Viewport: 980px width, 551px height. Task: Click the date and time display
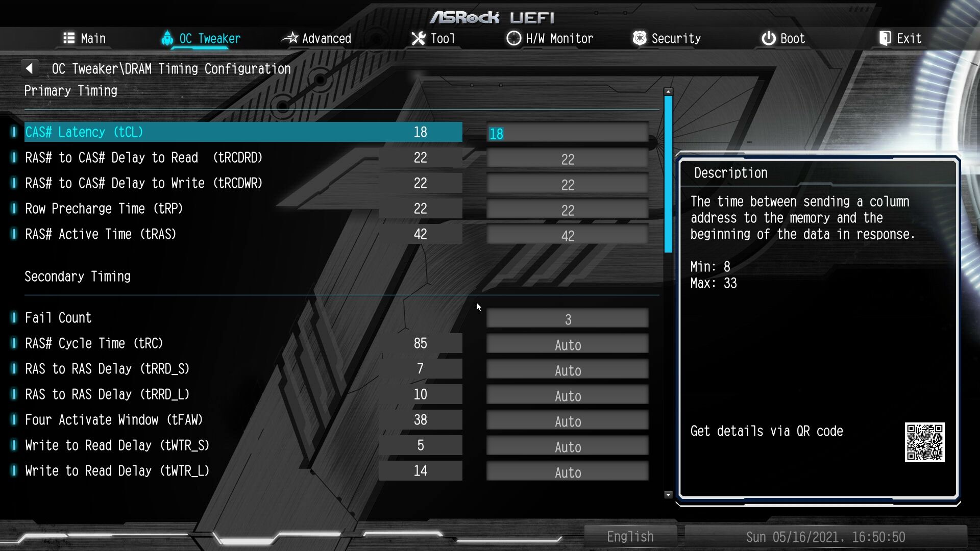click(x=825, y=537)
